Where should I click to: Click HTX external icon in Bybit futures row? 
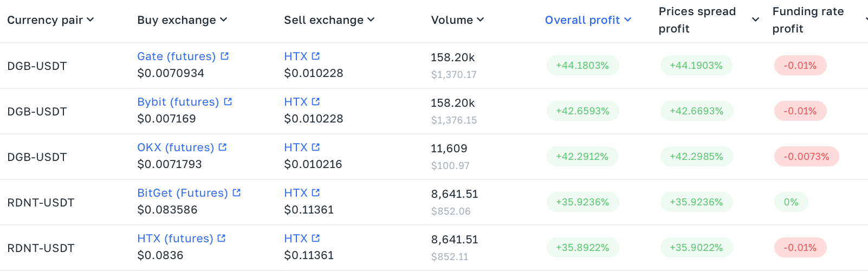(316, 101)
